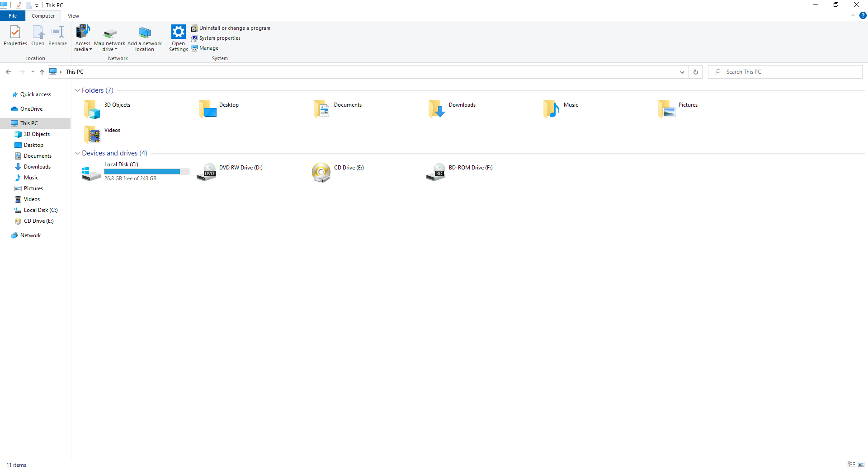The image size is (868, 470).
Task: Open recent locations dropdown arrow
Action: (33, 72)
